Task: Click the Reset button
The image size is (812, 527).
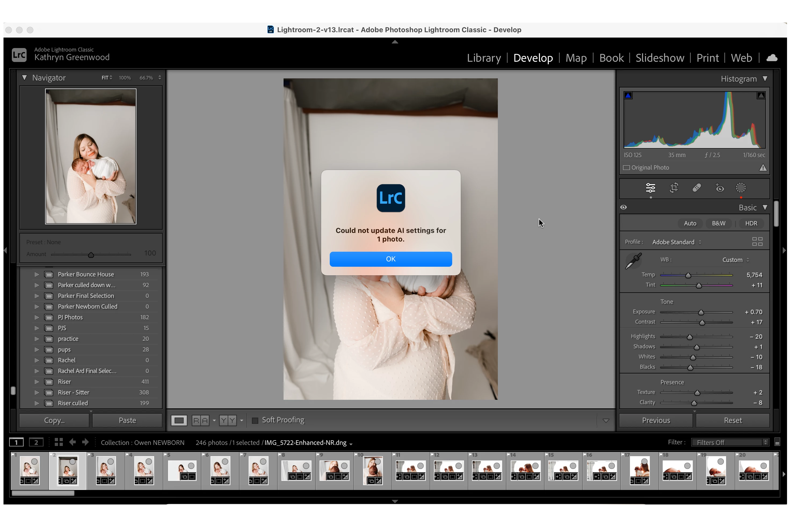Action: (x=733, y=420)
